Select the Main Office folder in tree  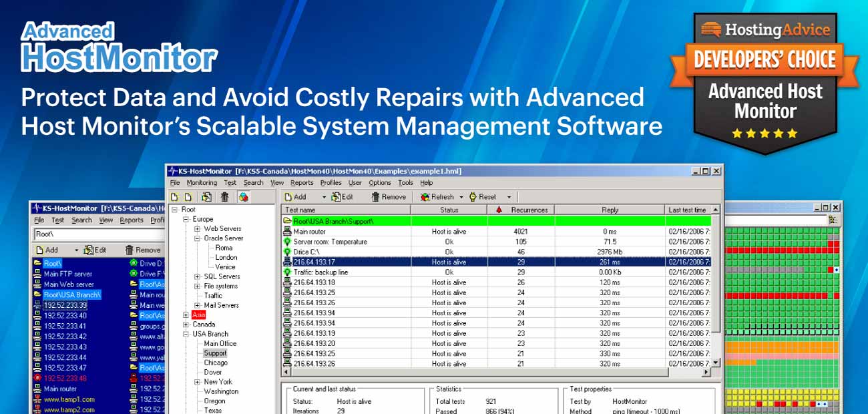pos(220,343)
